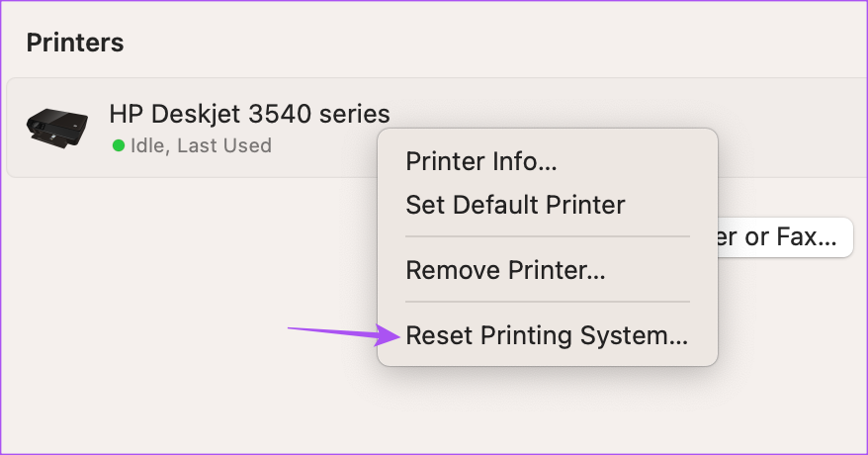Select the HP Deskjet 3540 series name

click(x=250, y=114)
